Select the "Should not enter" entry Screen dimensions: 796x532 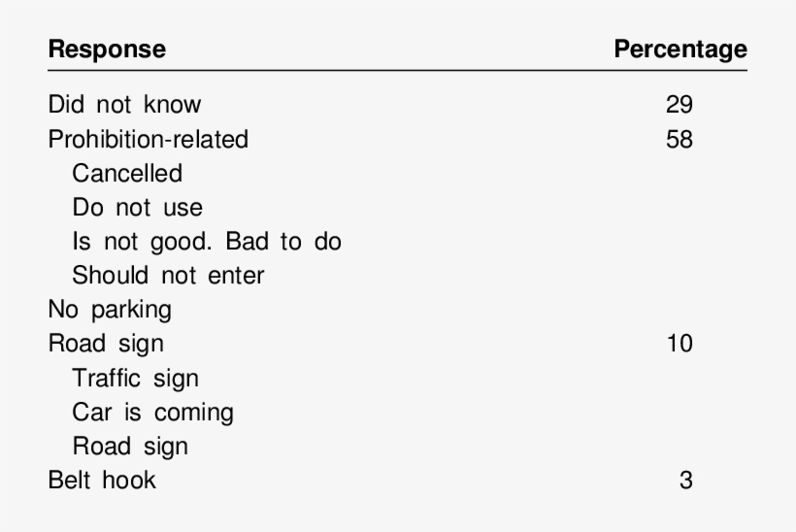[168, 275]
